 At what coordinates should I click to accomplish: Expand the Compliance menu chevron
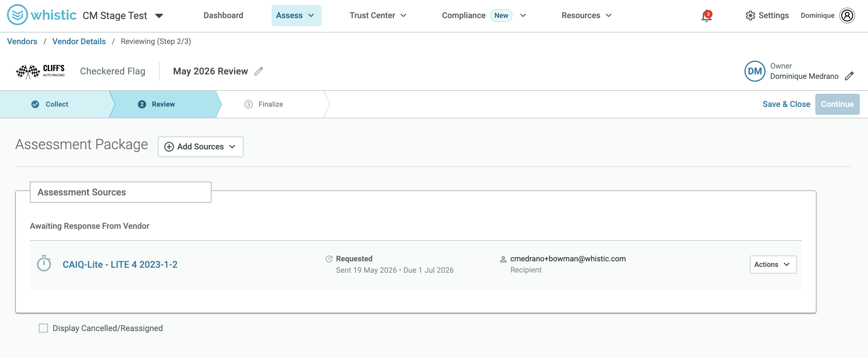click(523, 16)
